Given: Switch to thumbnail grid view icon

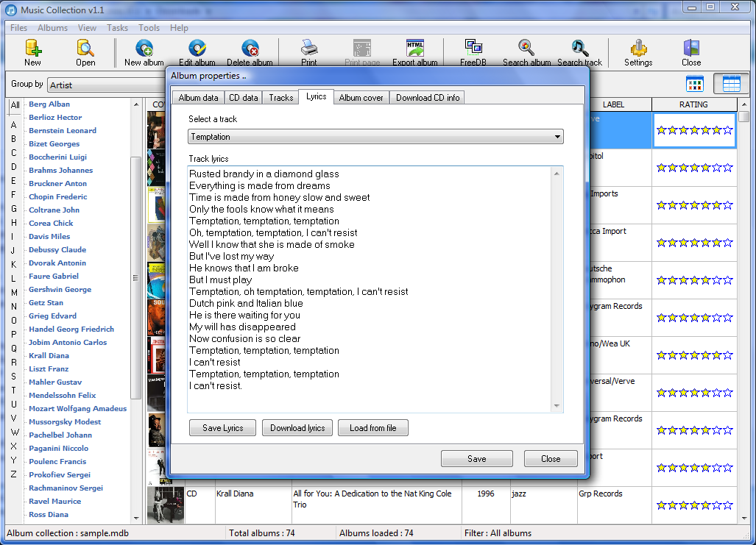Looking at the screenshot, I should 695,84.
